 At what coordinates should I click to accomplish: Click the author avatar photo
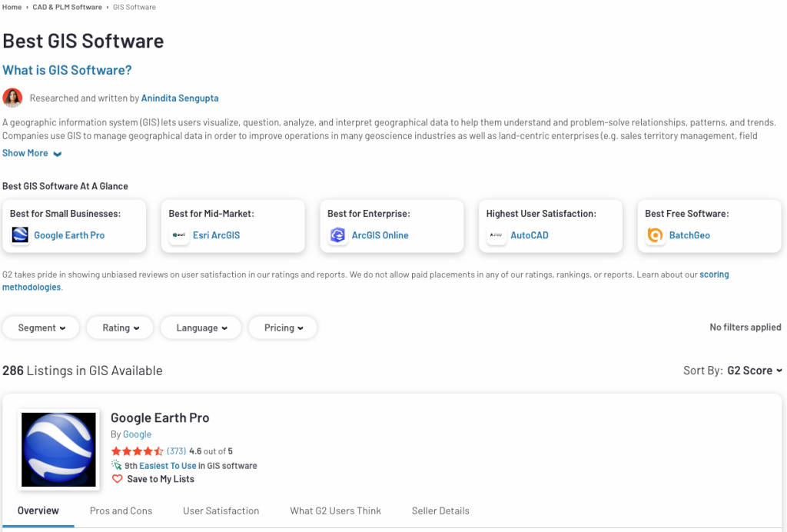(12, 98)
